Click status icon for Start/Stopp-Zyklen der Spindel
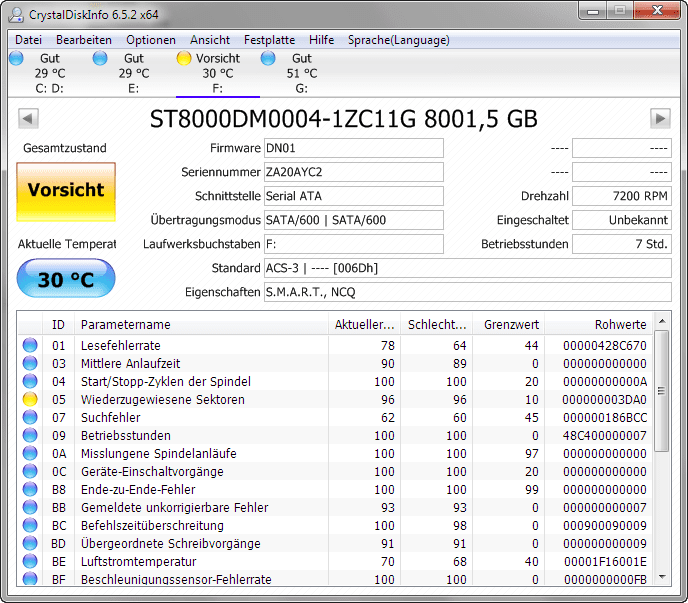688x603 pixels. pos(30,381)
